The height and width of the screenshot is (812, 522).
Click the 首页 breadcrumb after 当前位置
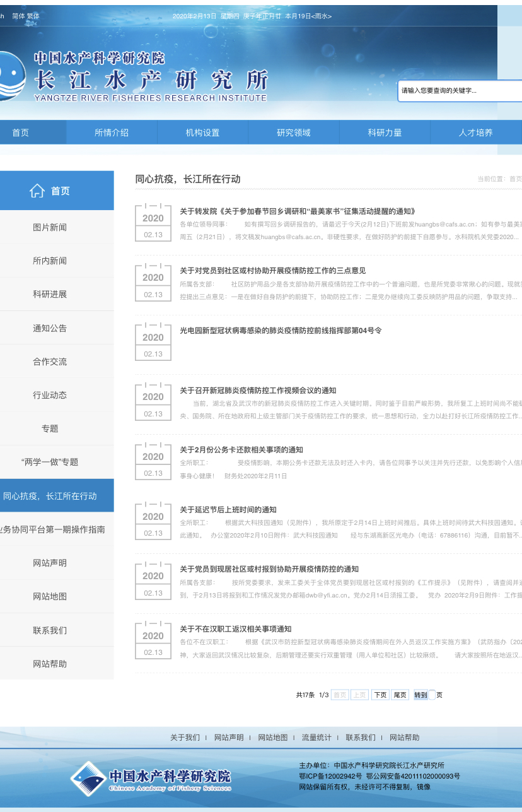pyautogui.click(x=516, y=179)
